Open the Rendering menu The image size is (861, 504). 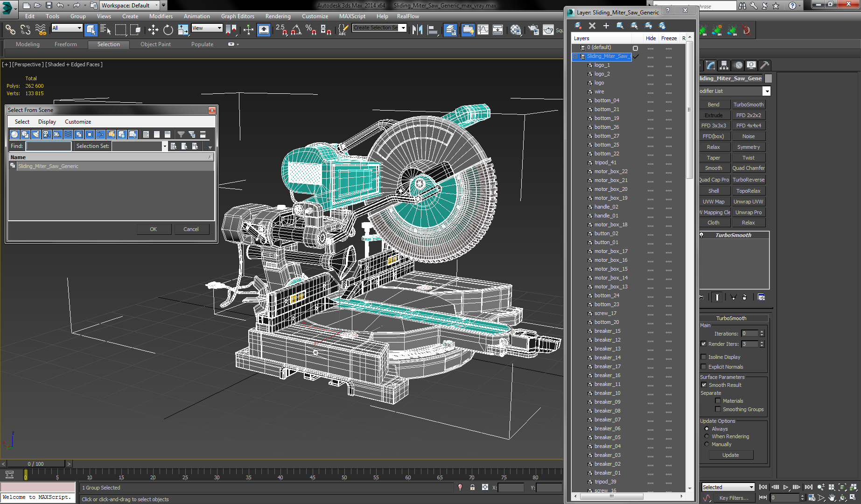point(278,16)
